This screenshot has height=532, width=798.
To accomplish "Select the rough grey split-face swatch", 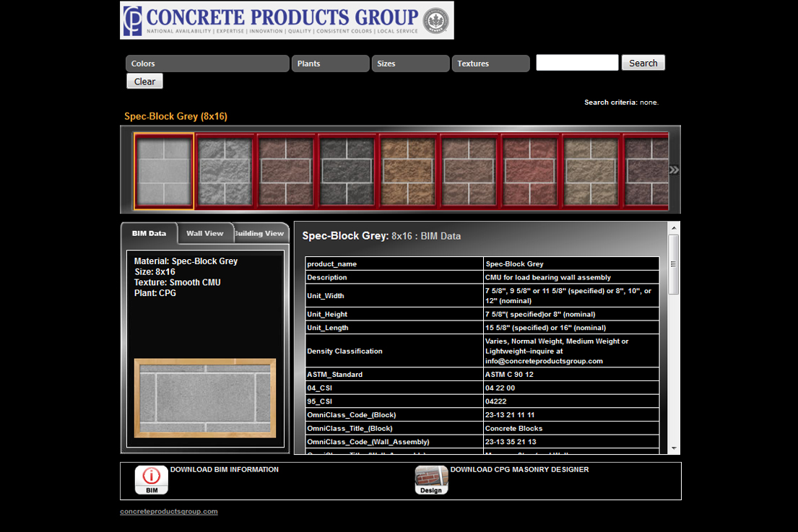I will point(225,171).
